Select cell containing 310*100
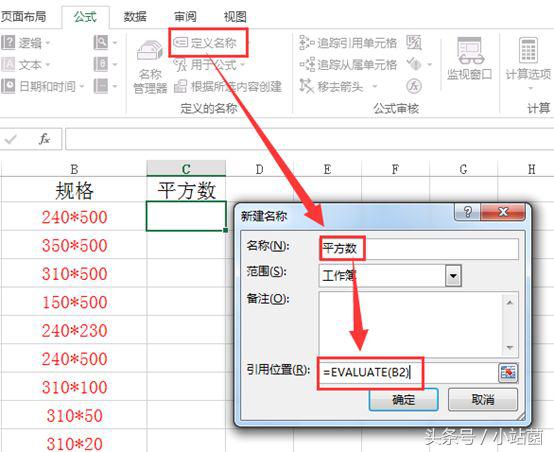This screenshot has height=452, width=554. point(74,387)
